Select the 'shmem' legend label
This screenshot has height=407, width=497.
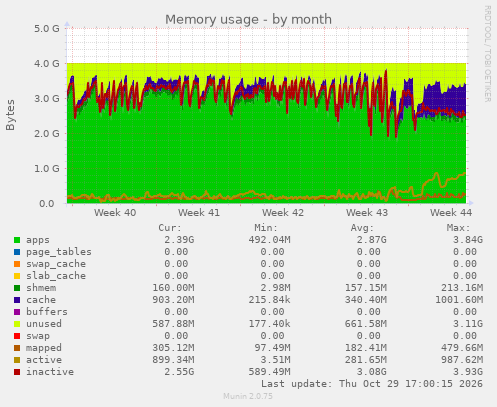[41, 288]
